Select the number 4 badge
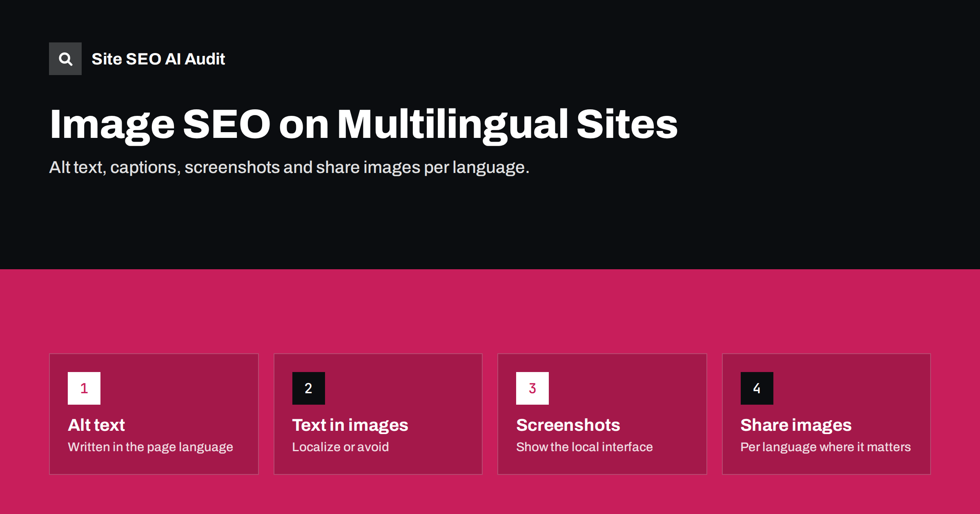Image resolution: width=980 pixels, height=514 pixels. 757,388
